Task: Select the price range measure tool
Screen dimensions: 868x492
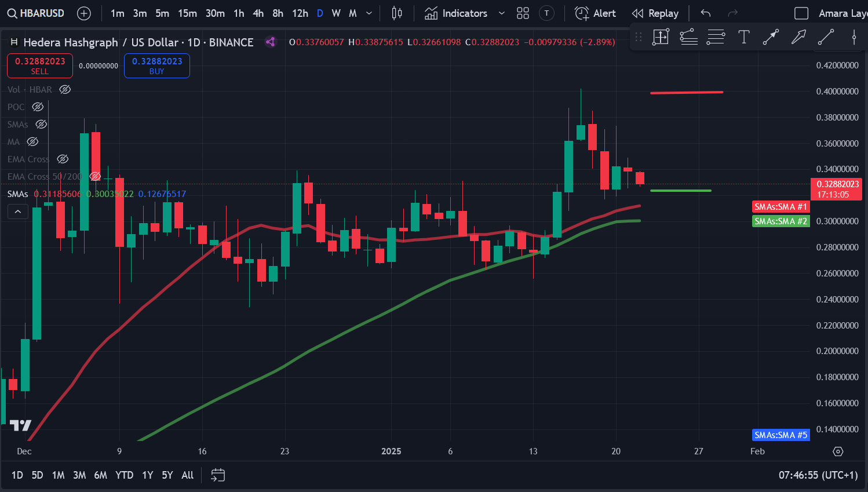Action: pos(661,37)
